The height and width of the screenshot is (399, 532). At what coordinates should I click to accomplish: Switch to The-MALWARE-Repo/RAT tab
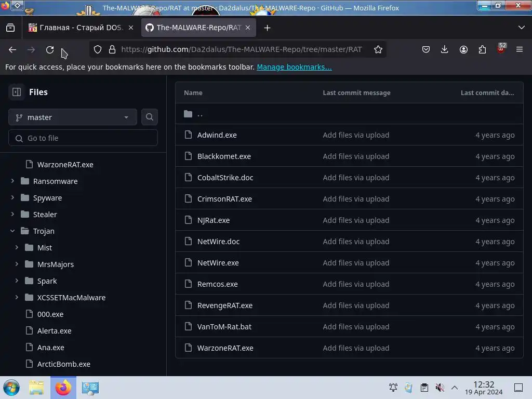(198, 28)
